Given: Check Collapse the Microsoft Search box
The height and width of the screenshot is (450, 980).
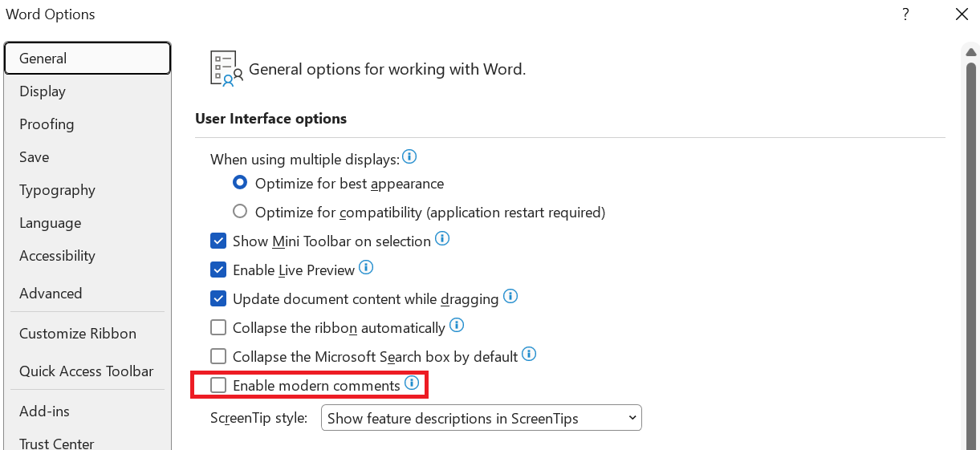Looking at the screenshot, I should (x=218, y=356).
